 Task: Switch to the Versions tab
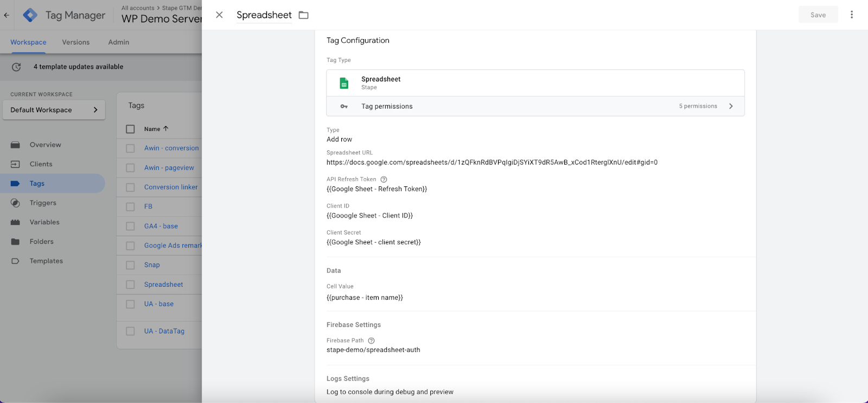(76, 42)
